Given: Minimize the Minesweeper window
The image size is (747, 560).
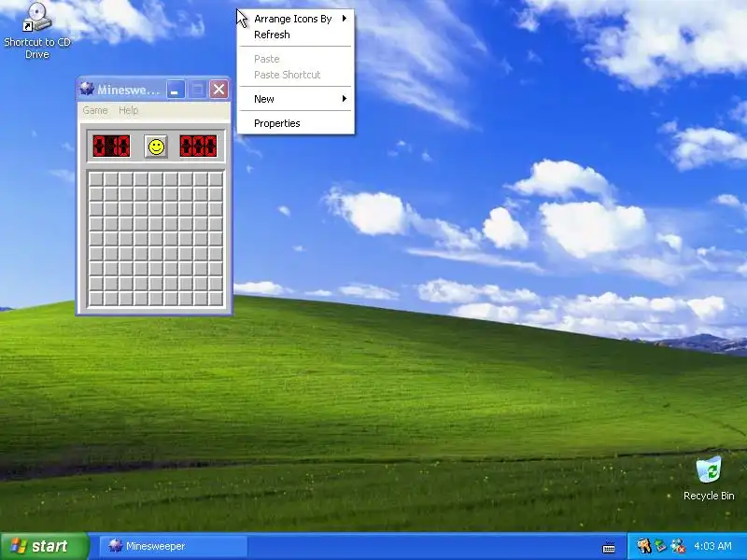Looking at the screenshot, I should tap(176, 89).
